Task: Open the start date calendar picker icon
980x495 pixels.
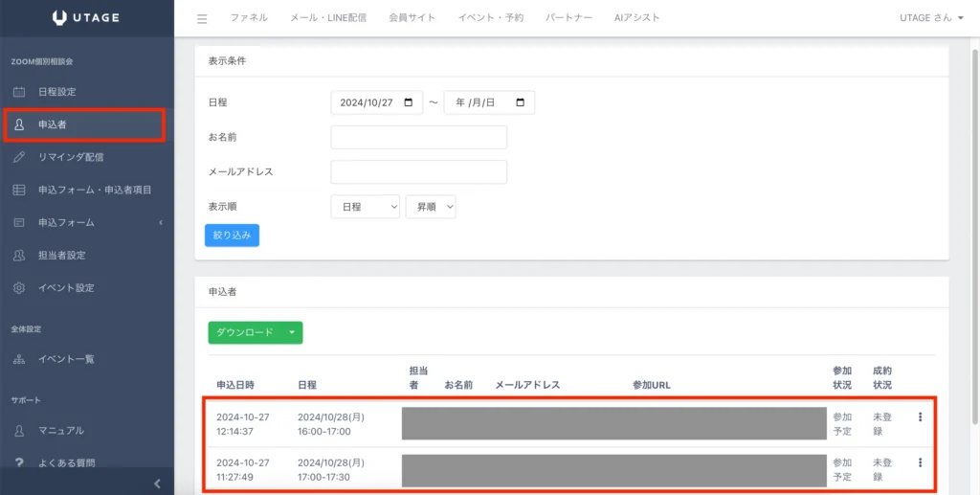Action: point(409,102)
